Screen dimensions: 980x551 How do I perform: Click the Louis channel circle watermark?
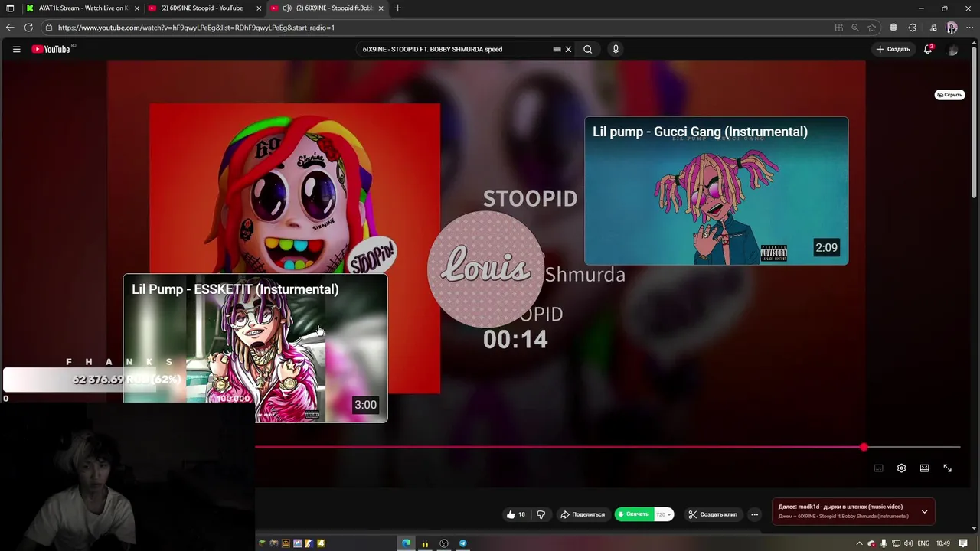[485, 269]
